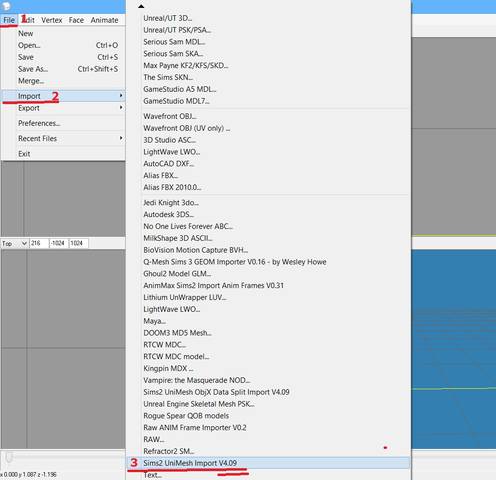The height and width of the screenshot is (480, 496).
Task: Open the Animate menu
Action: point(104,20)
